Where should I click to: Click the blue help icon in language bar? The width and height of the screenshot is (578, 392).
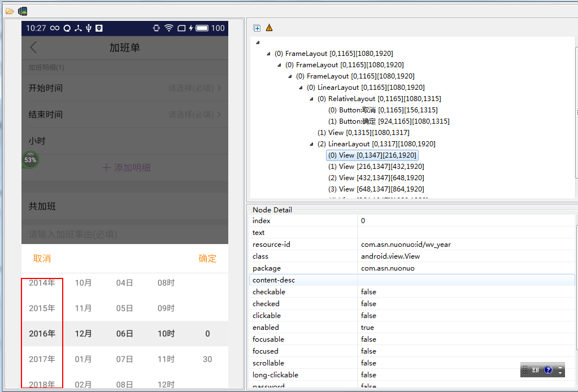tap(548, 370)
